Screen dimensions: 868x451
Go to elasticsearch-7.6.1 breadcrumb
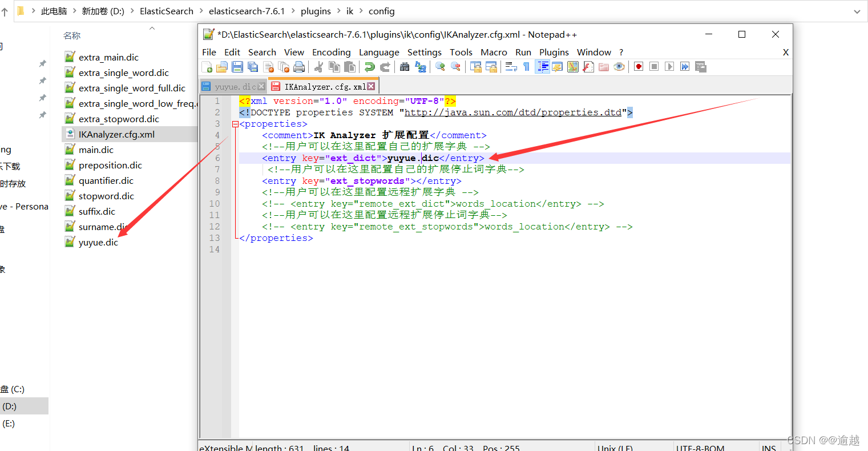247,11
